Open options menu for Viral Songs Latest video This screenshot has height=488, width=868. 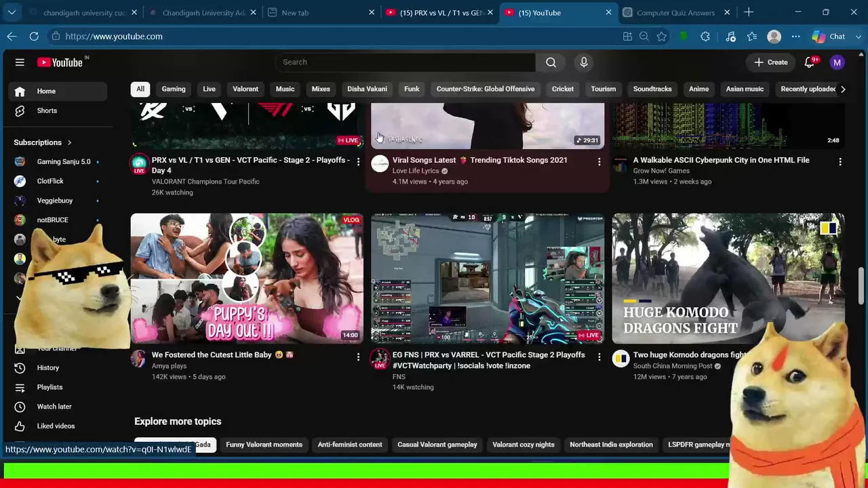(599, 162)
